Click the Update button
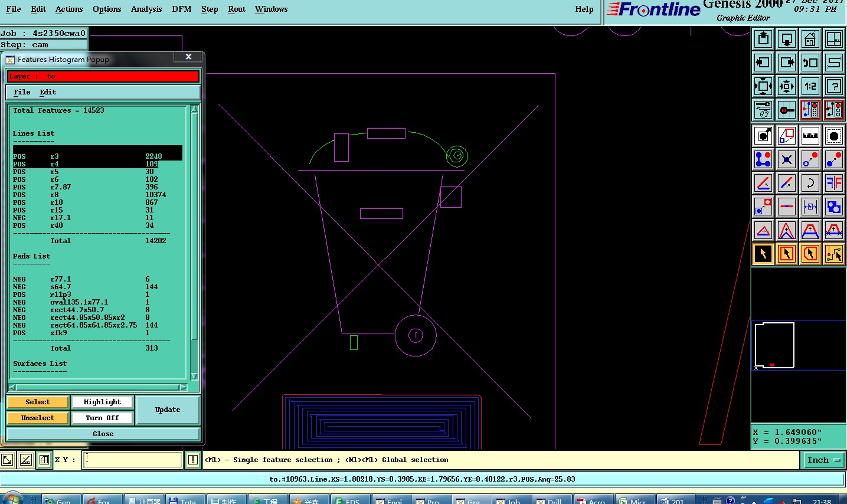847x504 pixels. click(168, 410)
